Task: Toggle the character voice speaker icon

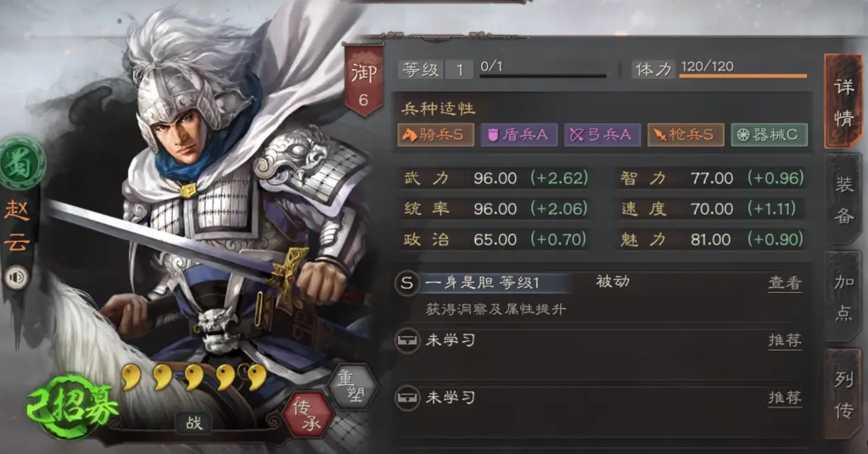Action: [16, 277]
